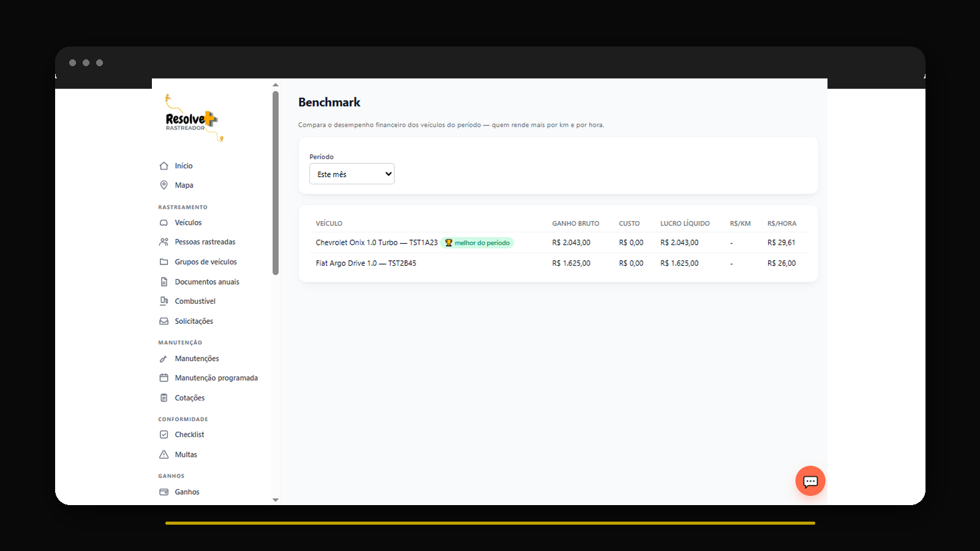980x551 pixels.
Task: Click Chevrolet Onix gross earnings R$ 2.043,00
Action: coord(571,242)
